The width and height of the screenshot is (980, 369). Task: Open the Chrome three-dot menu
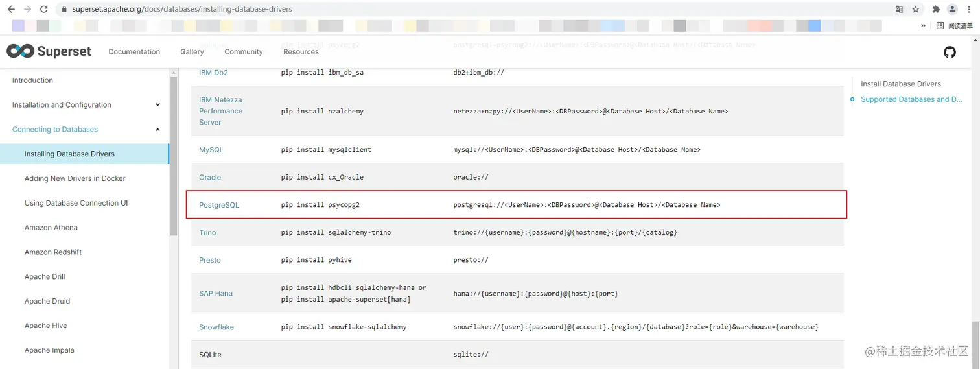coord(969,9)
